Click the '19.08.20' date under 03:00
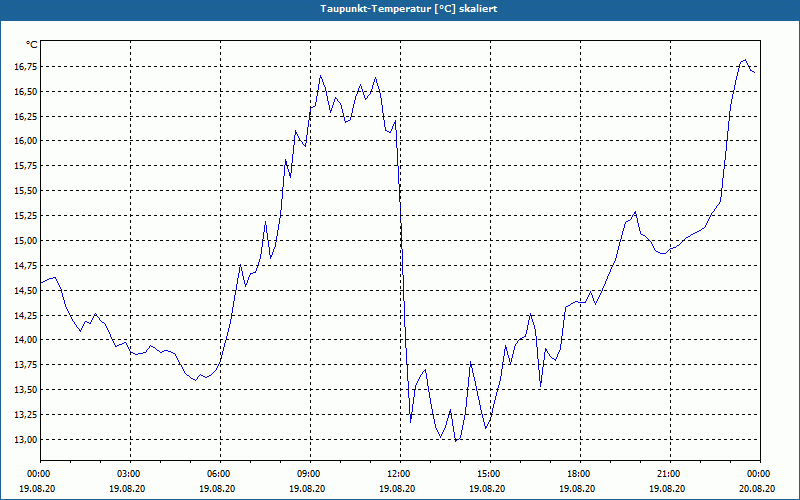This screenshot has width=800, height=500. point(128,488)
